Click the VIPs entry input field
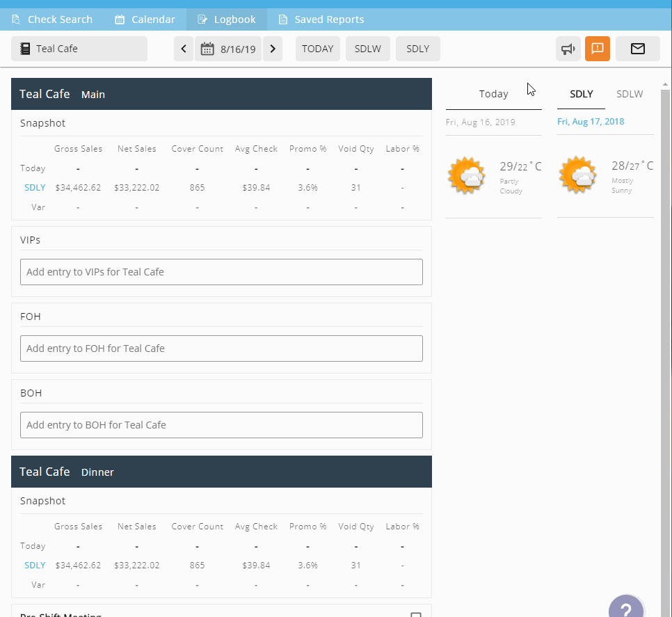This screenshot has height=617, width=672. 221,272
